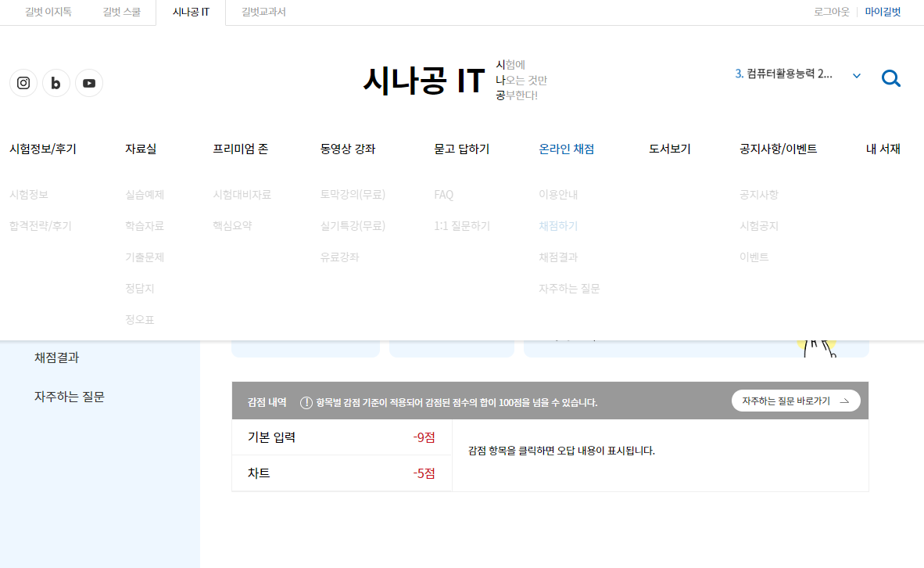Select 채점하기 submenu item

pyautogui.click(x=558, y=226)
